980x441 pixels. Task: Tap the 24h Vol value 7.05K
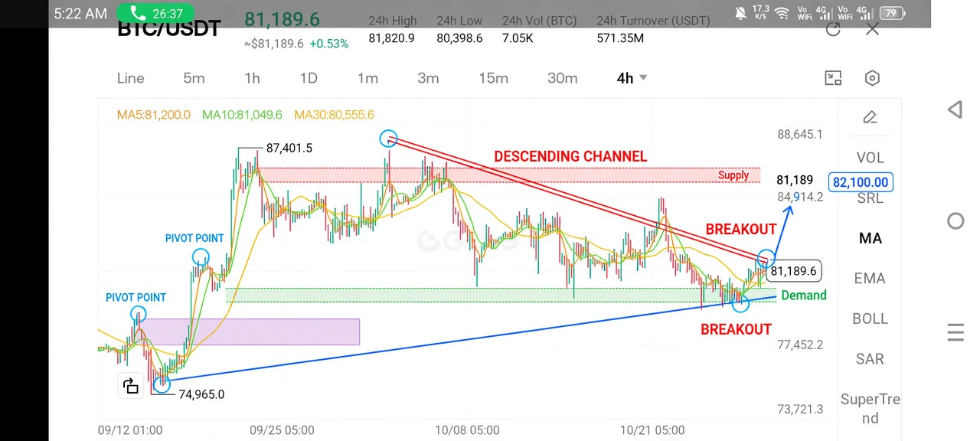(518, 38)
